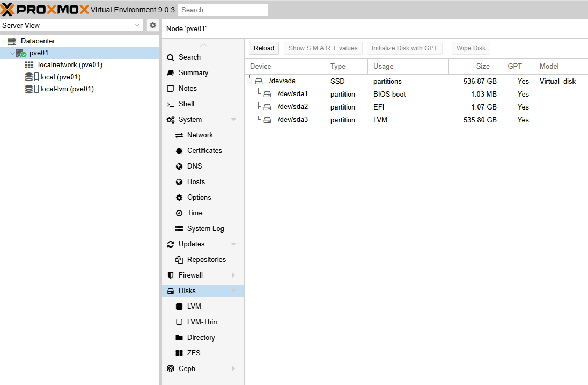This screenshot has height=385, width=588.
Task: Collapse the System menu section arrow
Action: click(x=233, y=120)
